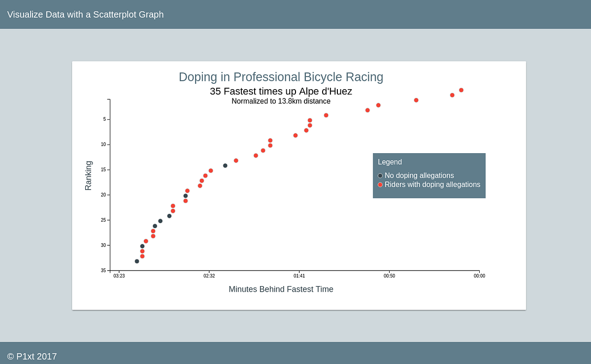Click the black dot in the Legend
591x364 pixels.
[x=380, y=175]
